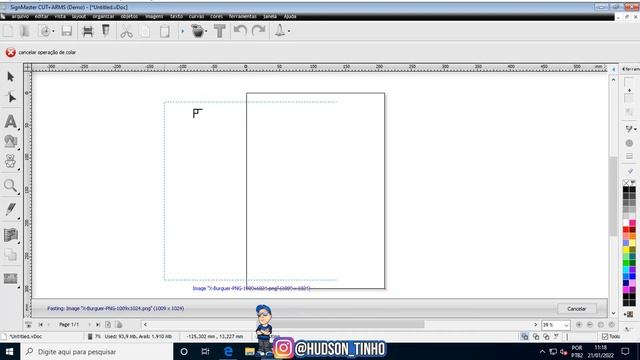The height and width of the screenshot is (360, 640).
Task: Click the lines icon in right panel
Action: click(629, 156)
